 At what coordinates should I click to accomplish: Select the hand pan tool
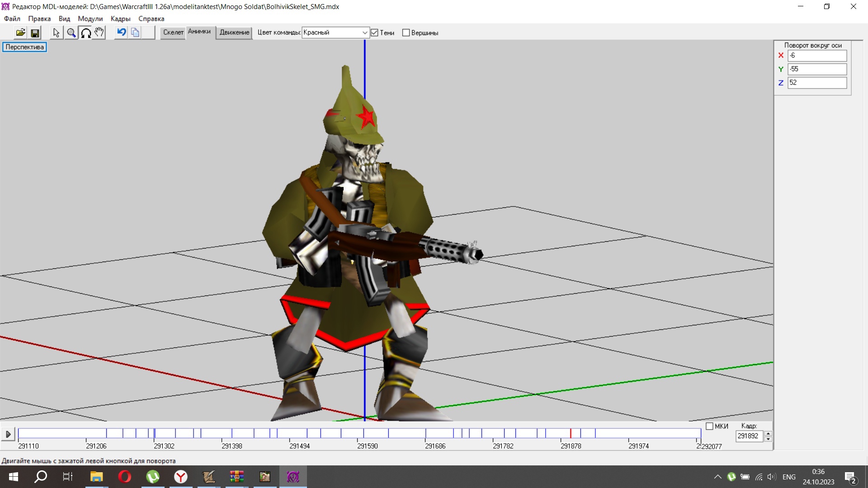click(x=99, y=33)
